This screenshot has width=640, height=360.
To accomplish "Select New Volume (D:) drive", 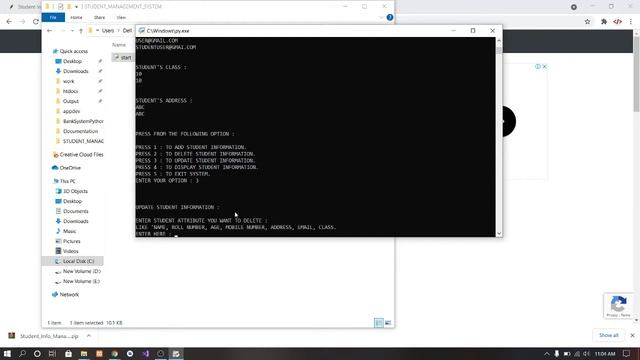I will (x=82, y=271).
